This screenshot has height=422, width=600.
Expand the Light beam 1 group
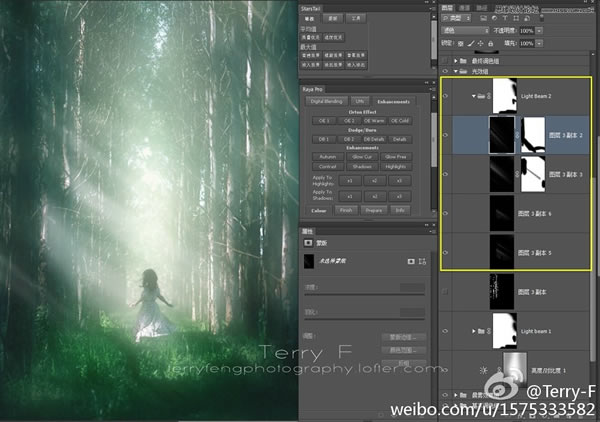[474, 331]
